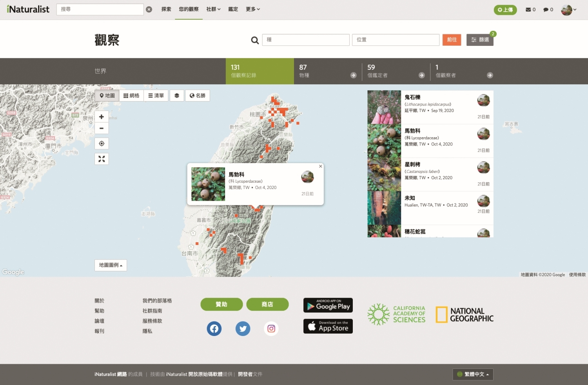Dismiss the 馬勃科 map popup
The height and width of the screenshot is (385, 588).
pos(320,166)
